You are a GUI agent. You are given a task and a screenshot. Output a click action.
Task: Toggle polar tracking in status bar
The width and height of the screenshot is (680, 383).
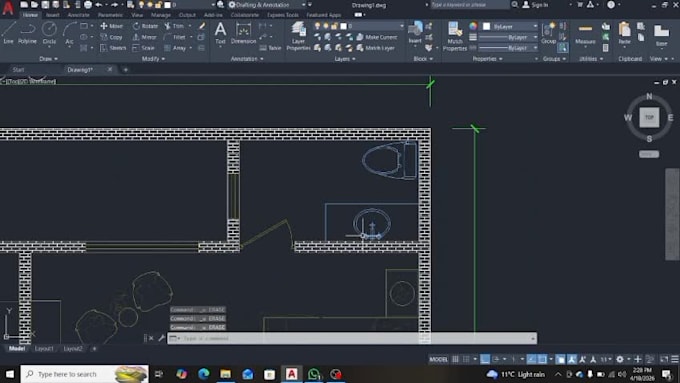496,359
